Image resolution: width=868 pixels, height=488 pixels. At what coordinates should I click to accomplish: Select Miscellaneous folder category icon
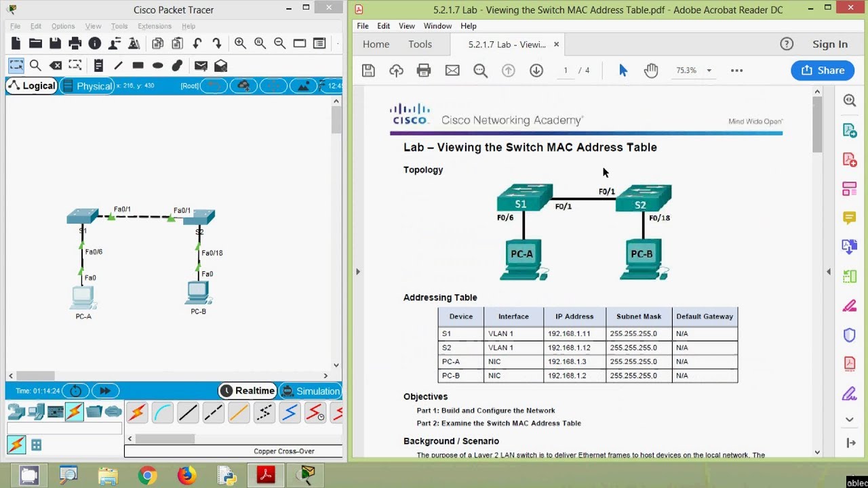(94, 411)
